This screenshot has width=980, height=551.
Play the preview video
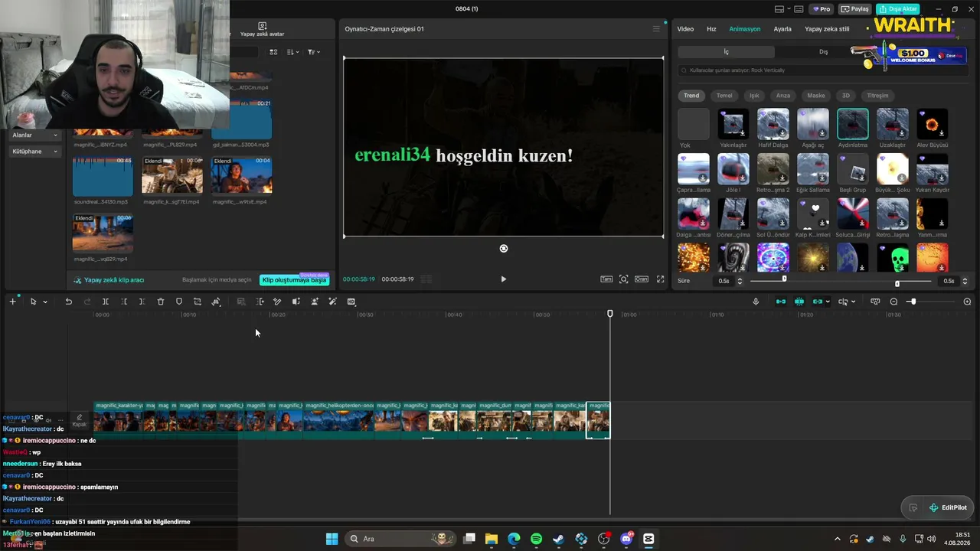[503, 279]
